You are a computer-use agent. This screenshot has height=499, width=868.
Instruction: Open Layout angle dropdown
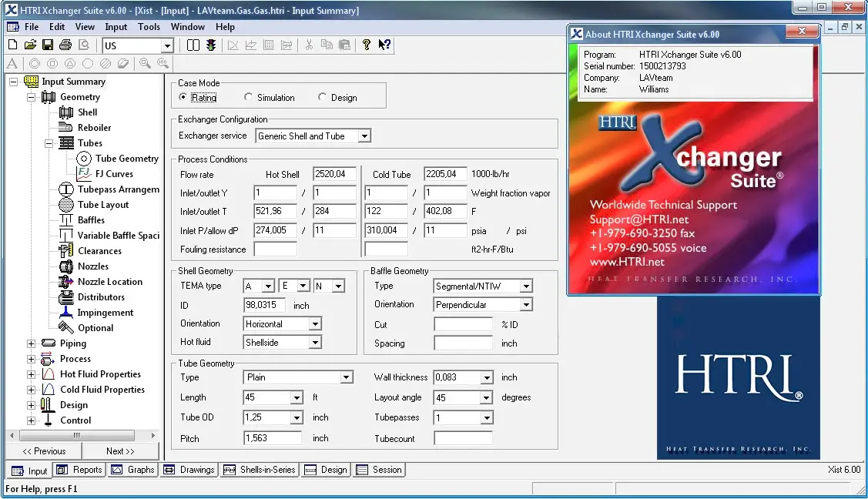click(486, 398)
